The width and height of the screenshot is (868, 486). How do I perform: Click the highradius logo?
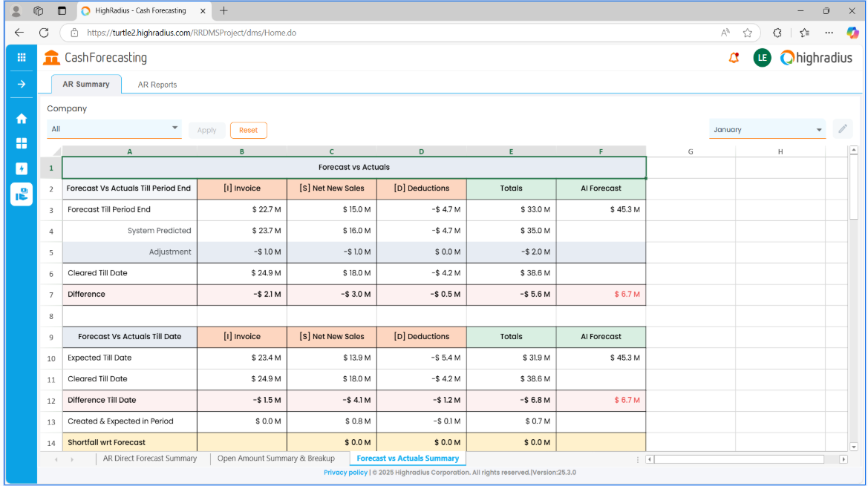point(816,57)
